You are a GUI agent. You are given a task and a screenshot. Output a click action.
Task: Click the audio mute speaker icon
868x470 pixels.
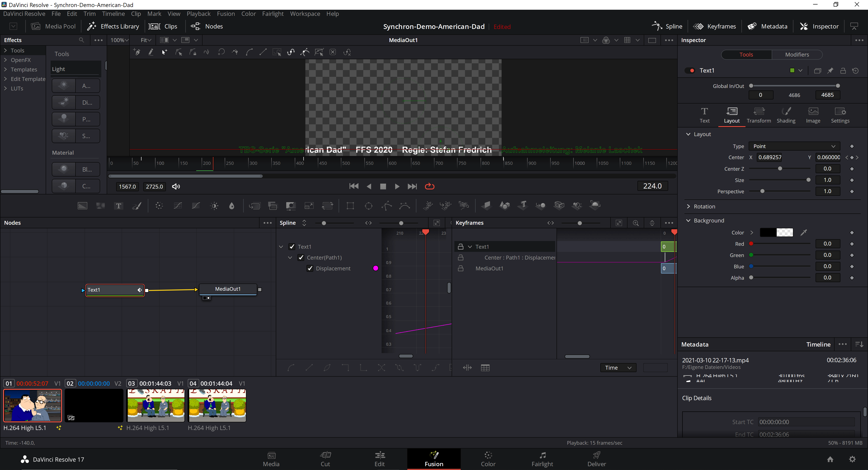(x=176, y=186)
